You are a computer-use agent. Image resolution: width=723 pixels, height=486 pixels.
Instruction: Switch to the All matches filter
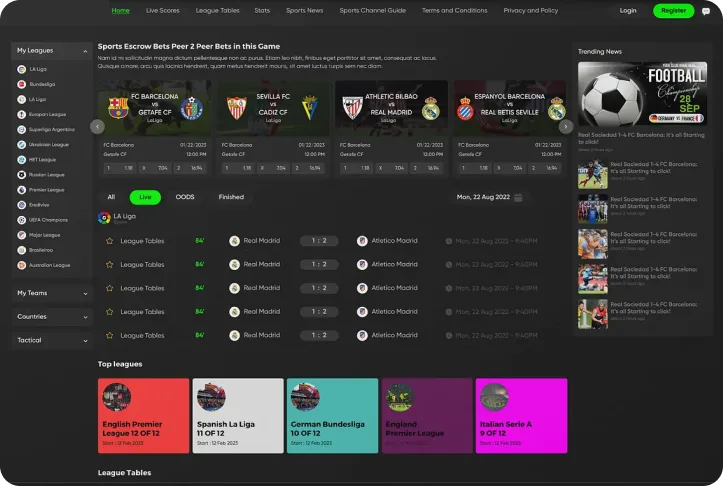[x=111, y=197]
